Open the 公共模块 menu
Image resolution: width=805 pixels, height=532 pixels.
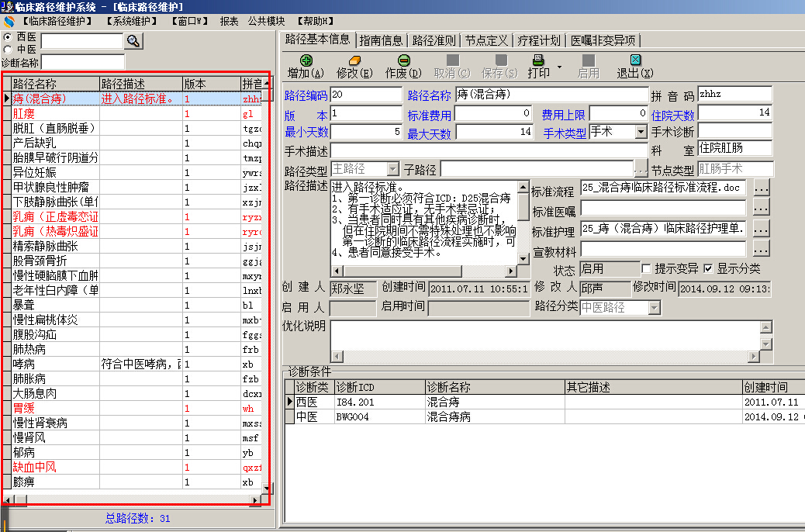267,21
